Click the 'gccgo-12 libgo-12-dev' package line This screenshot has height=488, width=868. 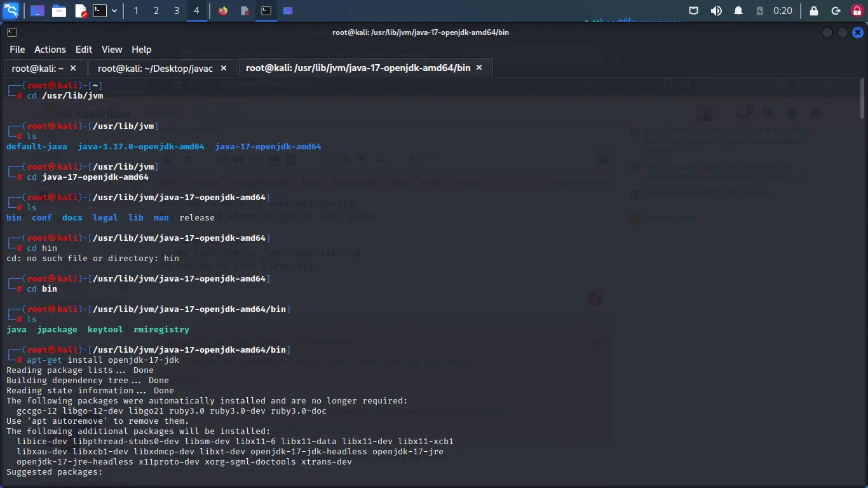pyautogui.click(x=172, y=411)
